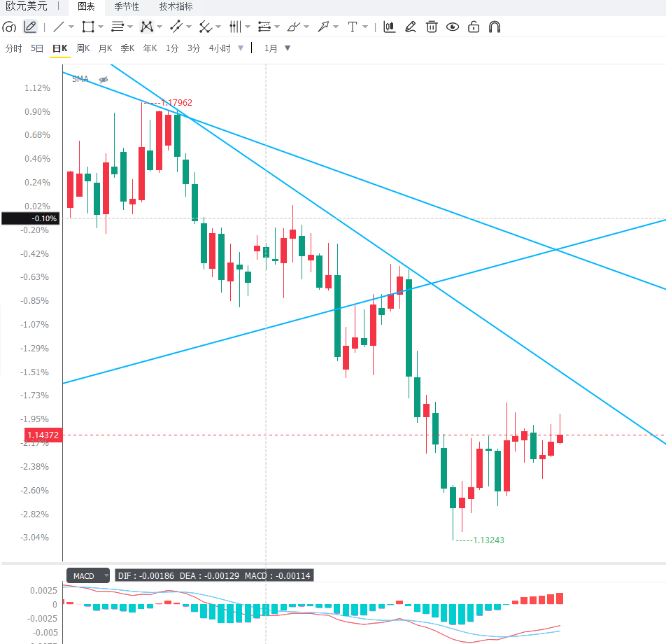
Task: Select the arrow drawing tool
Action: (x=323, y=27)
